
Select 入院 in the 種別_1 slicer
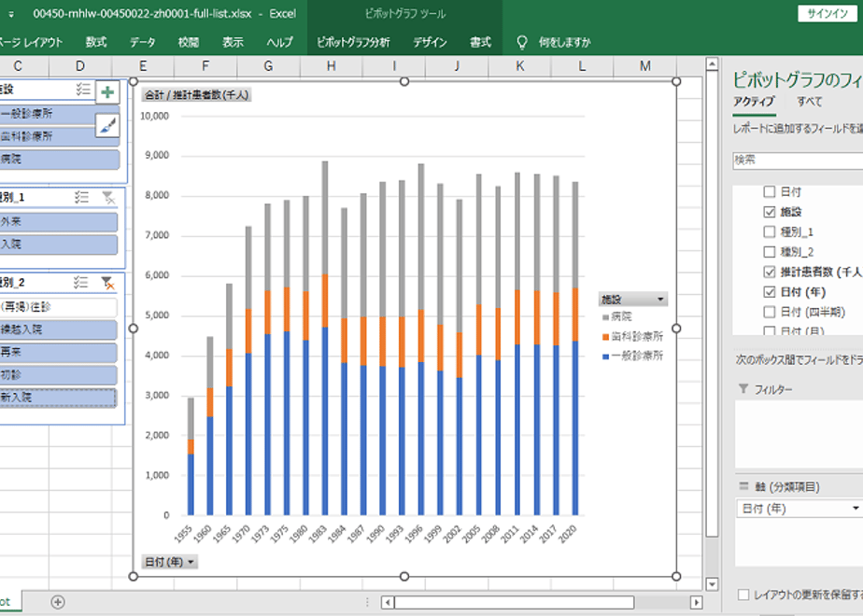[58, 245]
